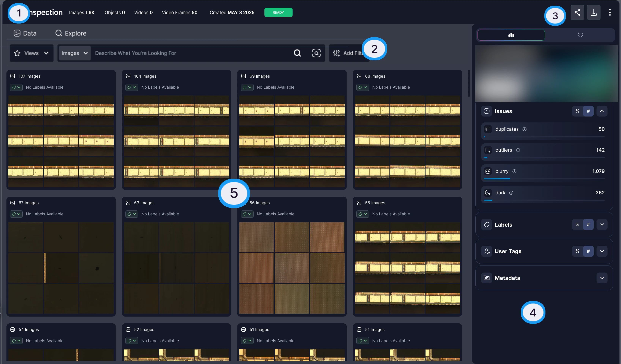The height and width of the screenshot is (364, 621).
Task: Click the download icon in the top bar
Action: coord(594,12)
